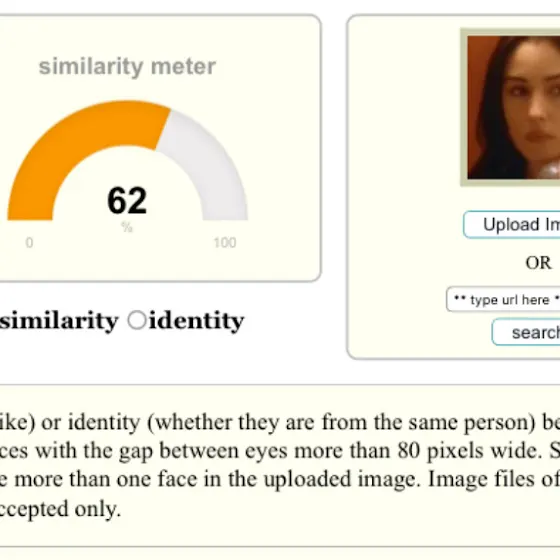Click the "accepted only." text line
The width and height of the screenshot is (560, 560).
(x=61, y=508)
